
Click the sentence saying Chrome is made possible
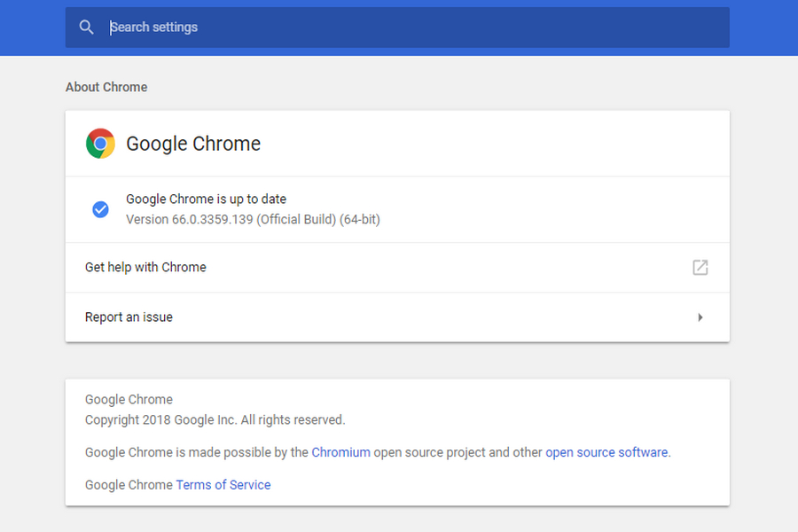coord(378,452)
